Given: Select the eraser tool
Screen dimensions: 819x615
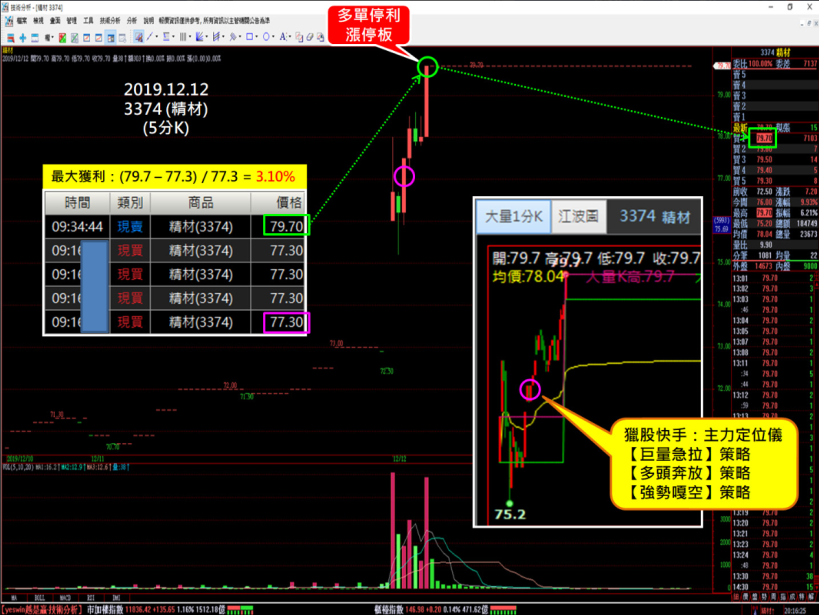Looking at the screenshot, I should [310, 38].
